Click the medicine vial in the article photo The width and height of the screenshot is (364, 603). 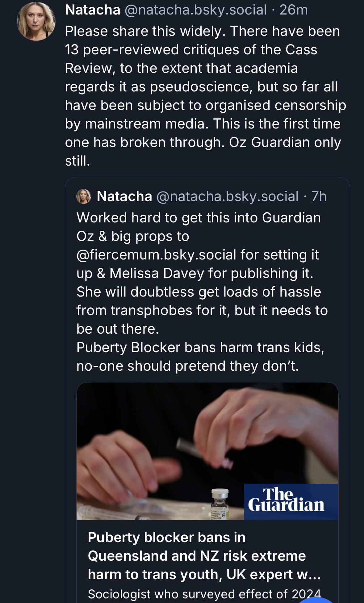pyautogui.click(x=220, y=504)
